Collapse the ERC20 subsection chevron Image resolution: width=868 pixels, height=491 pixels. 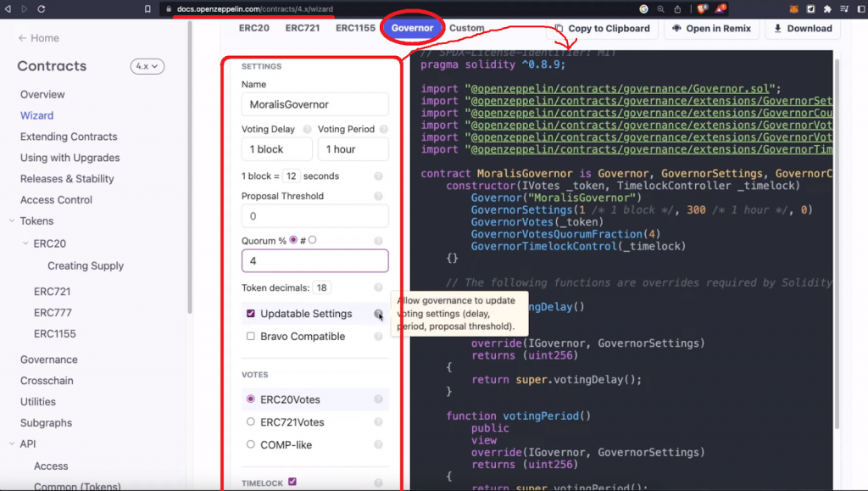tap(25, 243)
